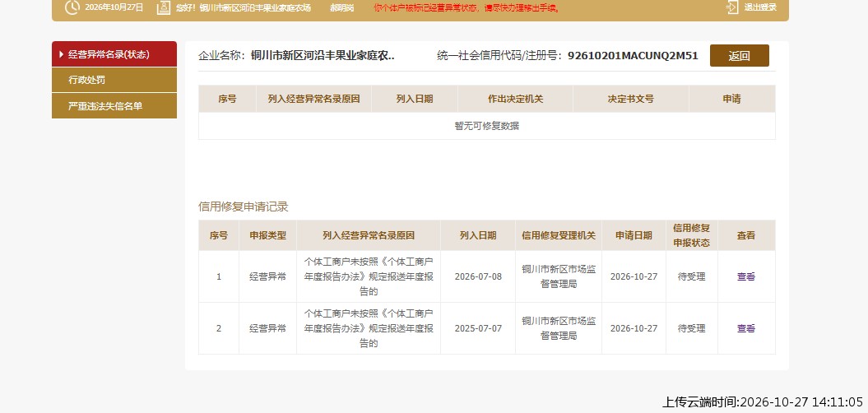Click the reason text in row 2
The width and height of the screenshot is (868, 413).
coord(369,328)
